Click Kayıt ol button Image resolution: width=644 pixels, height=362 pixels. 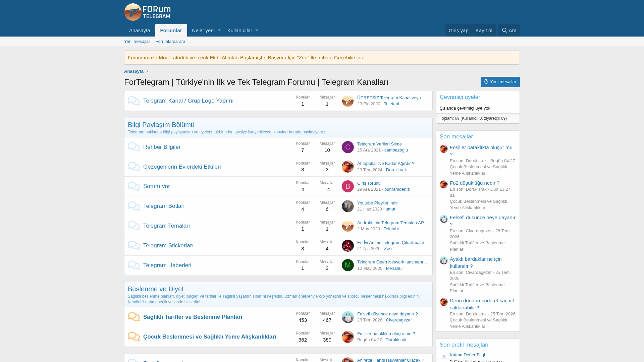(484, 30)
